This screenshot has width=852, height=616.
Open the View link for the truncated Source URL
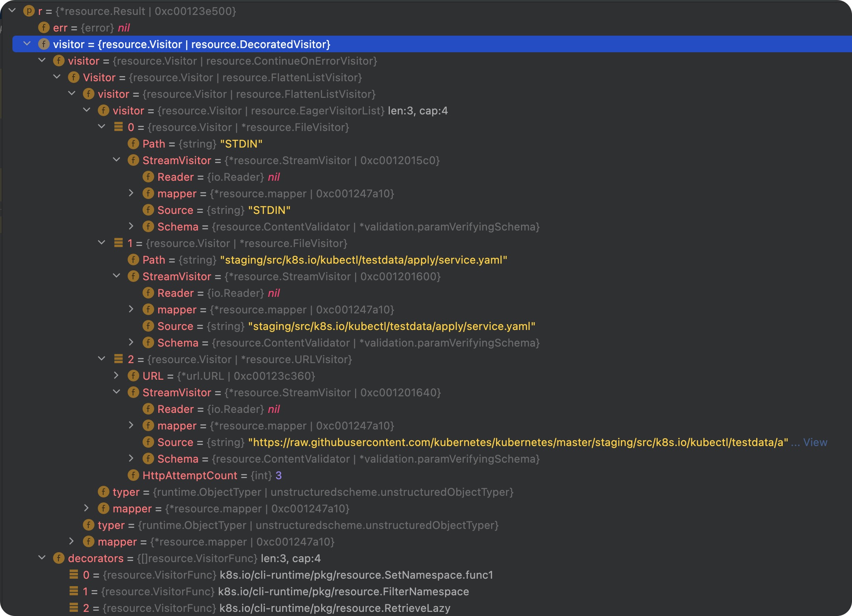click(x=815, y=442)
